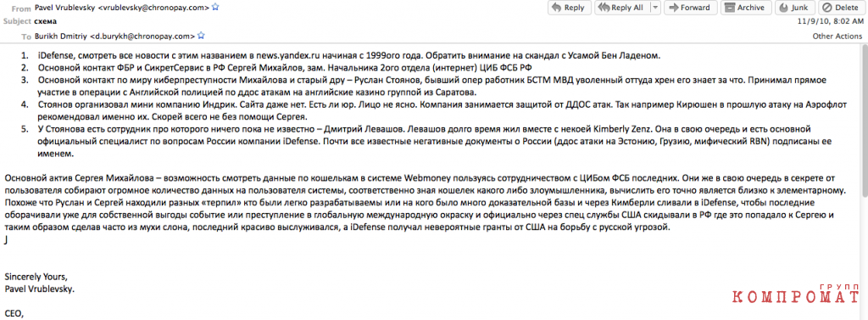Forward this message
Image resolution: width=868 pixels, height=320 pixels.
point(690,8)
